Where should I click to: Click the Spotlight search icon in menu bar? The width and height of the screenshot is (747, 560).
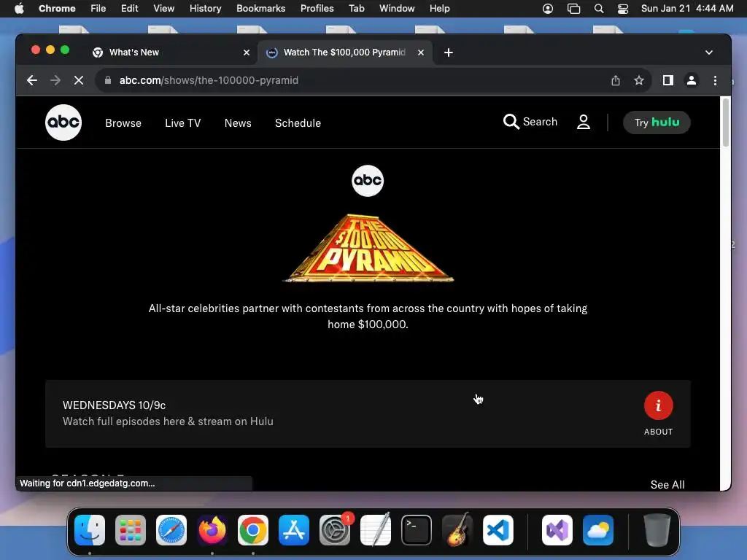click(599, 9)
